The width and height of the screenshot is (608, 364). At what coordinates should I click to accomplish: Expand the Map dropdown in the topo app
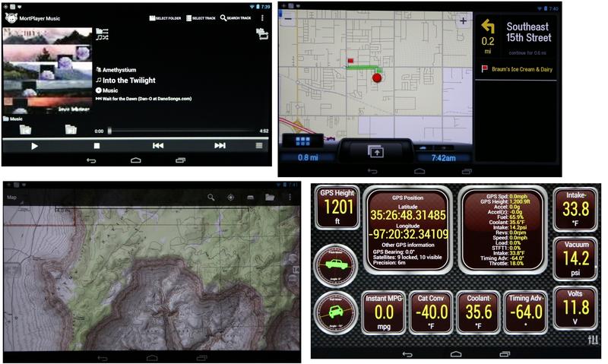[14, 198]
